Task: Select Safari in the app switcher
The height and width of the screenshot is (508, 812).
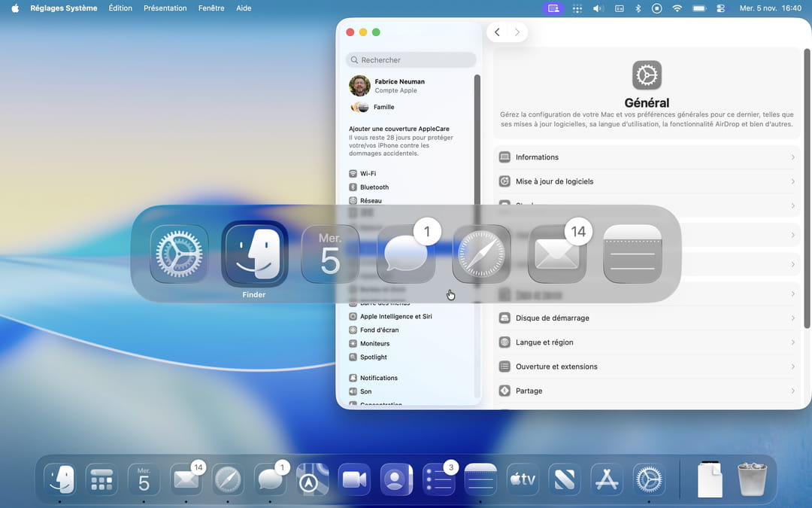Action: point(481,254)
